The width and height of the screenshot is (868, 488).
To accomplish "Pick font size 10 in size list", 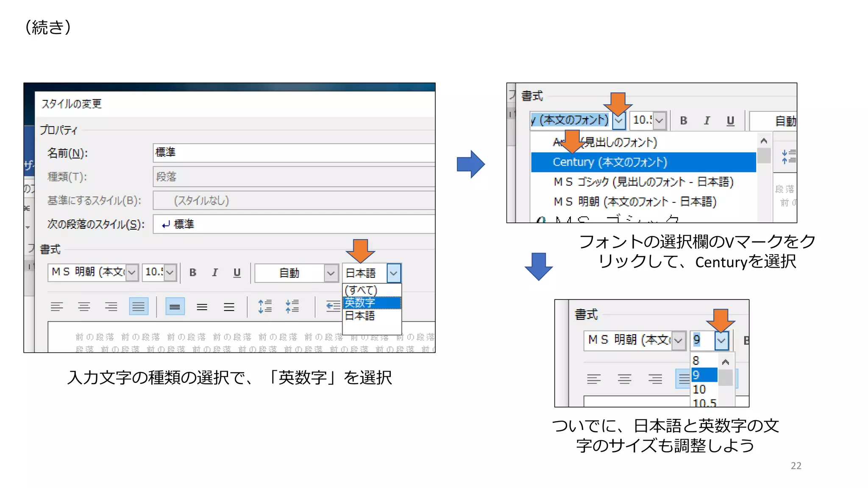I will (700, 389).
